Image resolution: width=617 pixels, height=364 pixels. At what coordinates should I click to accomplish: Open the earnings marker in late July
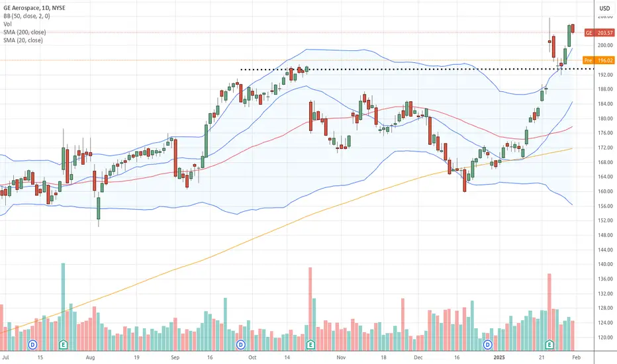pyautogui.click(x=63, y=345)
